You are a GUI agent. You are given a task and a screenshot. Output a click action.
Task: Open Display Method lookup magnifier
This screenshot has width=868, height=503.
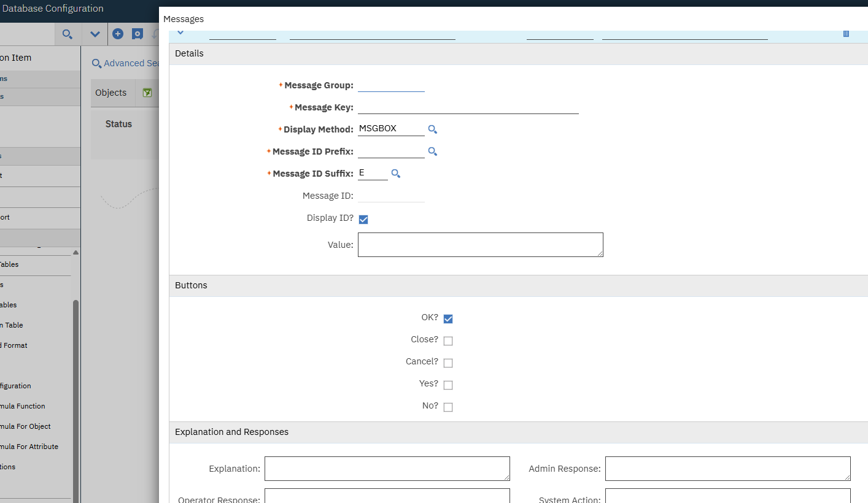433,129
